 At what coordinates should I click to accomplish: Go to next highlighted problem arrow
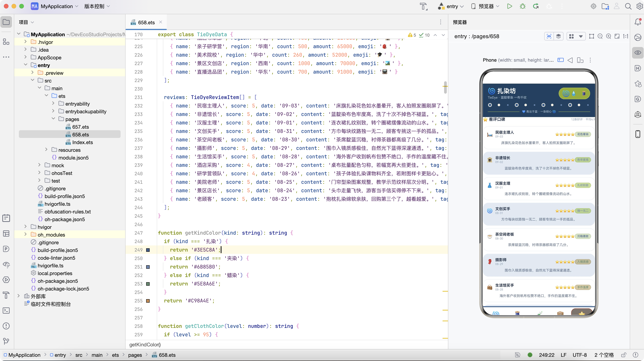pyautogui.click(x=443, y=35)
